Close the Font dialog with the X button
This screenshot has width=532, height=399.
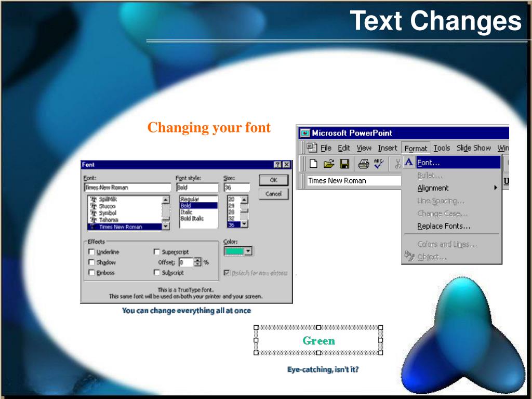tap(287, 165)
